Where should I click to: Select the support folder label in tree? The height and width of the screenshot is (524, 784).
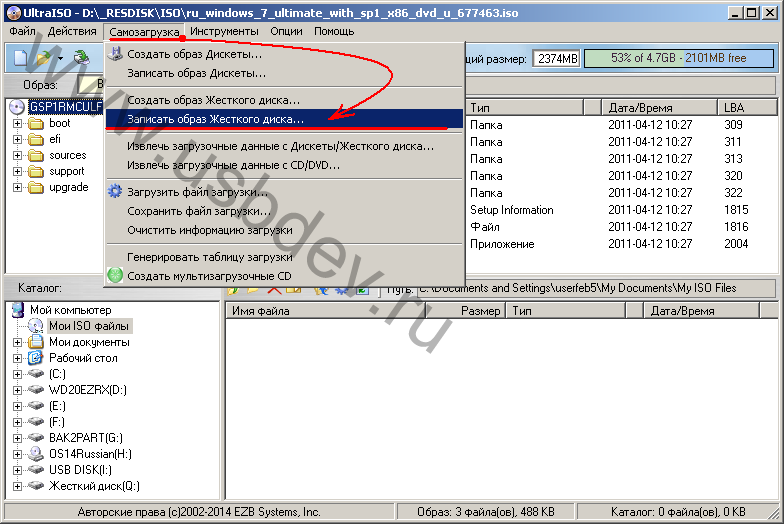click(x=66, y=172)
